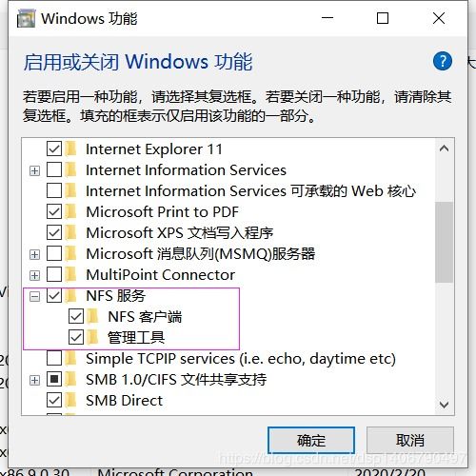Expand the Microsoft 消息队列(MSMQ)服务器 node
Viewport: 476px width, 476px height.
(x=34, y=254)
